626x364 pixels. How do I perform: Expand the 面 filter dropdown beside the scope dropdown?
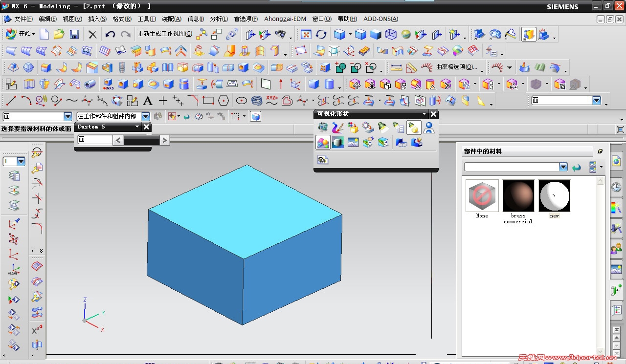tap(68, 116)
